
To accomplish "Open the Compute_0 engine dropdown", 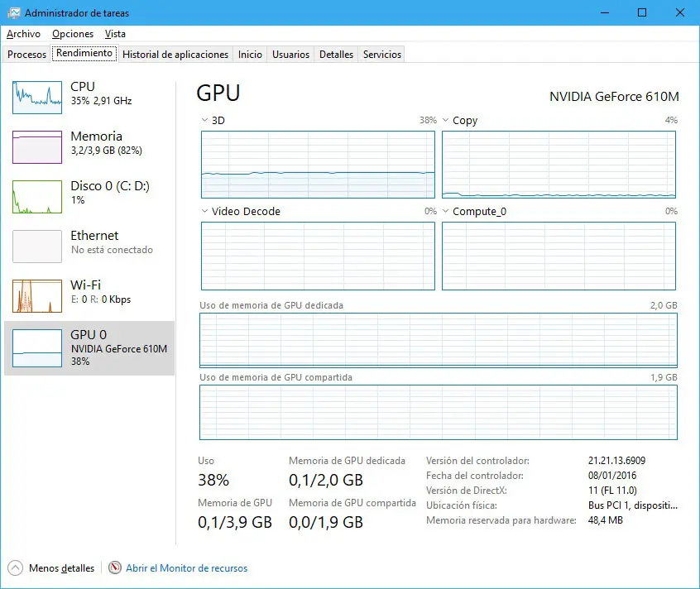I will tap(446, 212).
